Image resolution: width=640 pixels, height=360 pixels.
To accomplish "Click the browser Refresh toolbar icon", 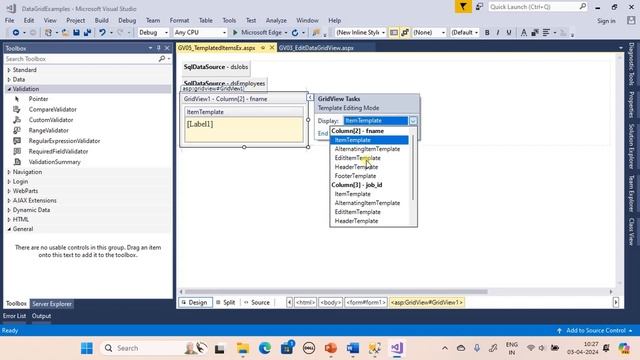I will click(295, 32).
